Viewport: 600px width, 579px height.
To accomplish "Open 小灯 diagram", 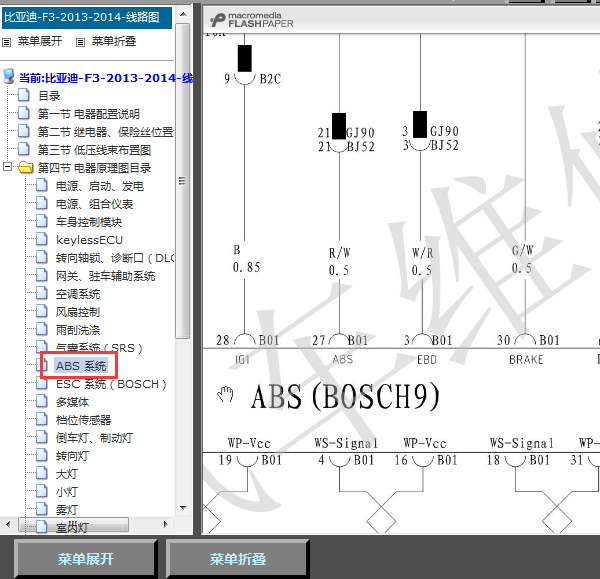I will (x=67, y=492).
